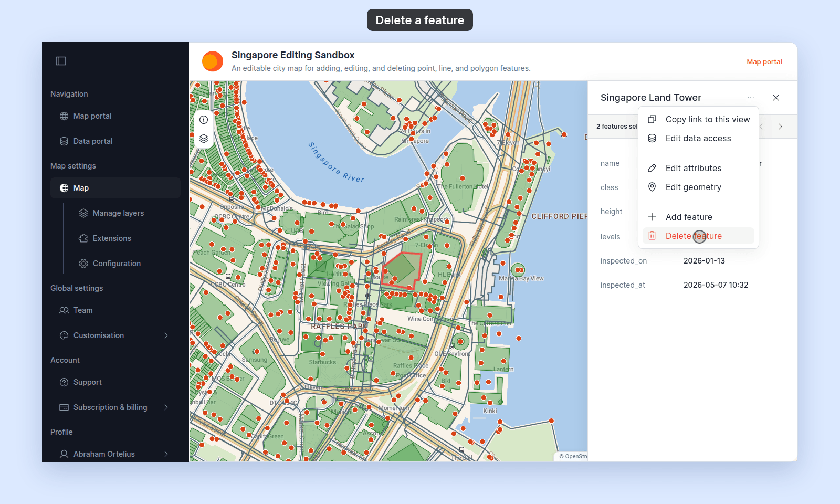Expand Abraham Ortelius profile chevron
Screen dimensions: 840x504
tap(166, 454)
